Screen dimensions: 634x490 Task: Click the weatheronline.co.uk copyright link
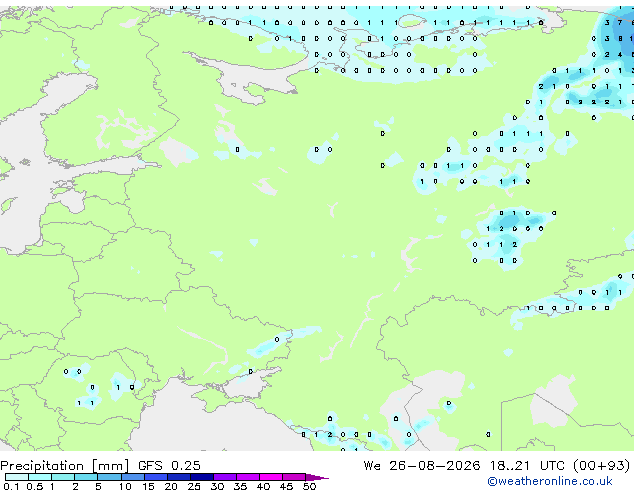click(550, 481)
